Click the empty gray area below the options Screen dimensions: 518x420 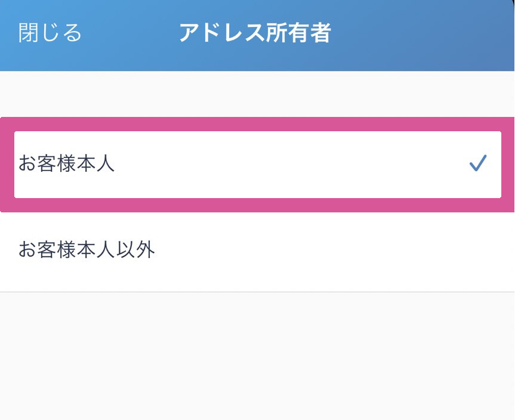[257, 358]
